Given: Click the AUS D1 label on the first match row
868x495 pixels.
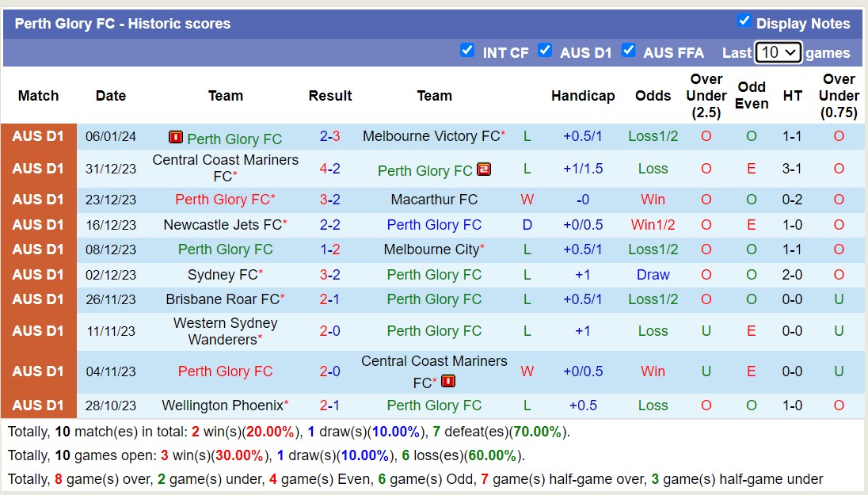Looking at the screenshot, I should click(38, 136).
